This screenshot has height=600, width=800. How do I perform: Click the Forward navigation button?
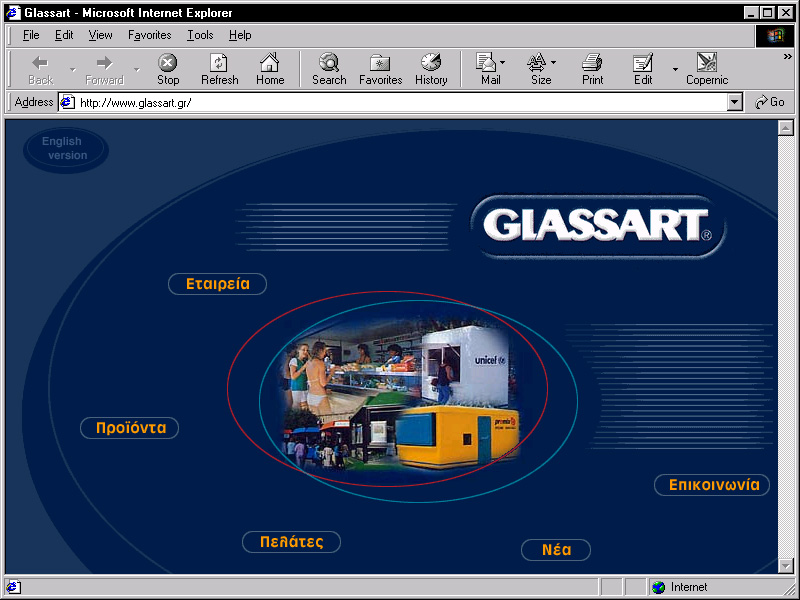click(x=105, y=69)
